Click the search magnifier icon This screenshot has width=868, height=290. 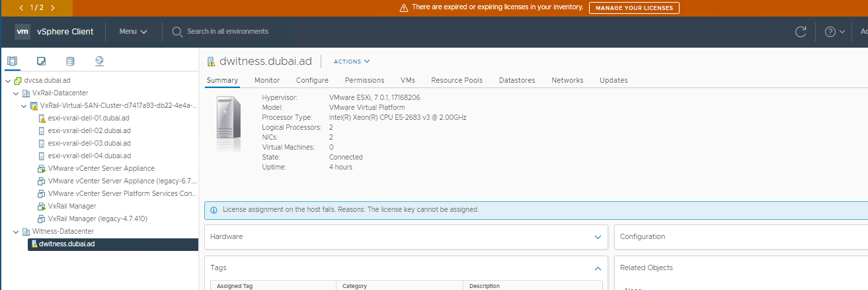(x=177, y=32)
